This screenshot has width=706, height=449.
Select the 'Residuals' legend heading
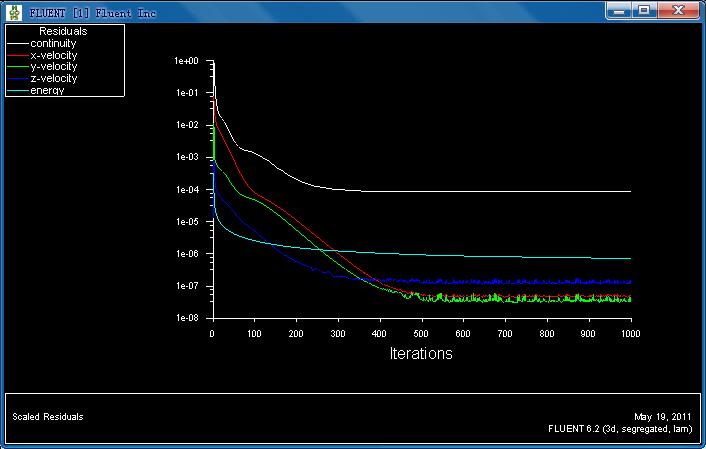coord(62,32)
